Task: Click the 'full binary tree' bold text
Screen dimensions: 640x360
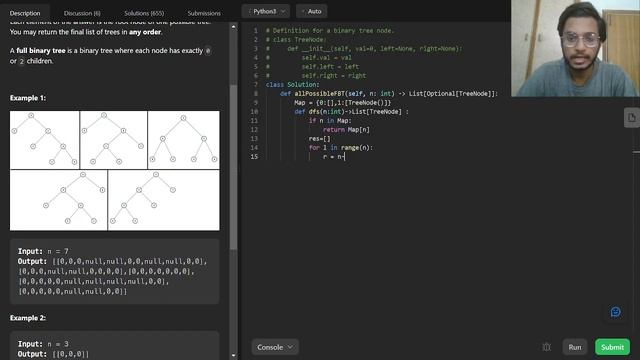Action: 41,51
